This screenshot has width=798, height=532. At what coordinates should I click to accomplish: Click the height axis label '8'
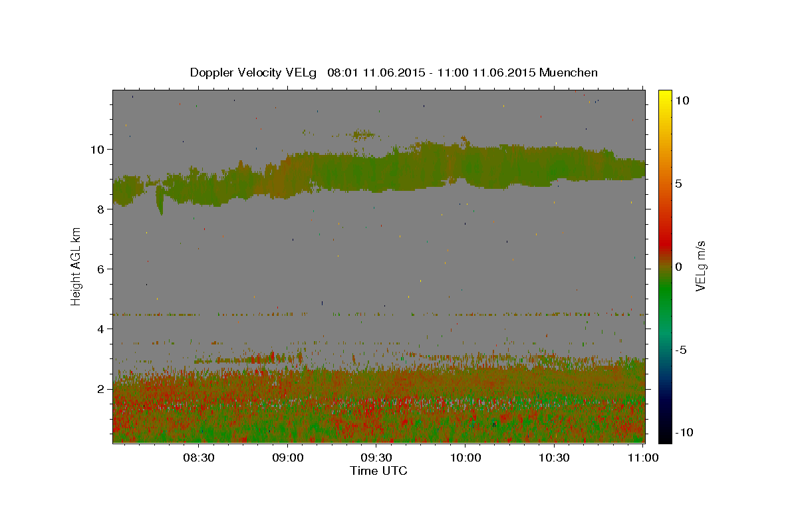coord(102,209)
